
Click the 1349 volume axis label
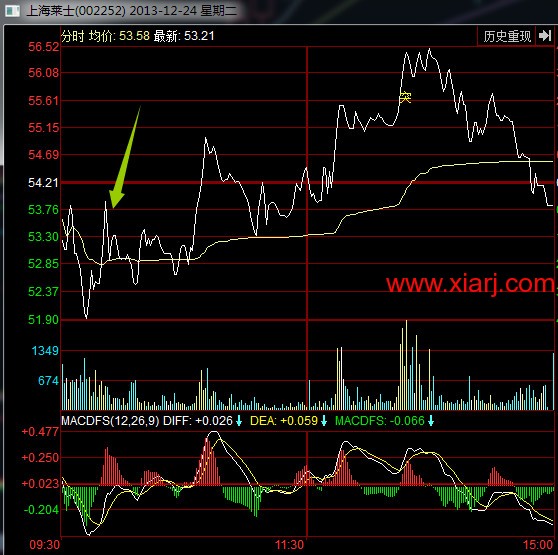[45, 351]
